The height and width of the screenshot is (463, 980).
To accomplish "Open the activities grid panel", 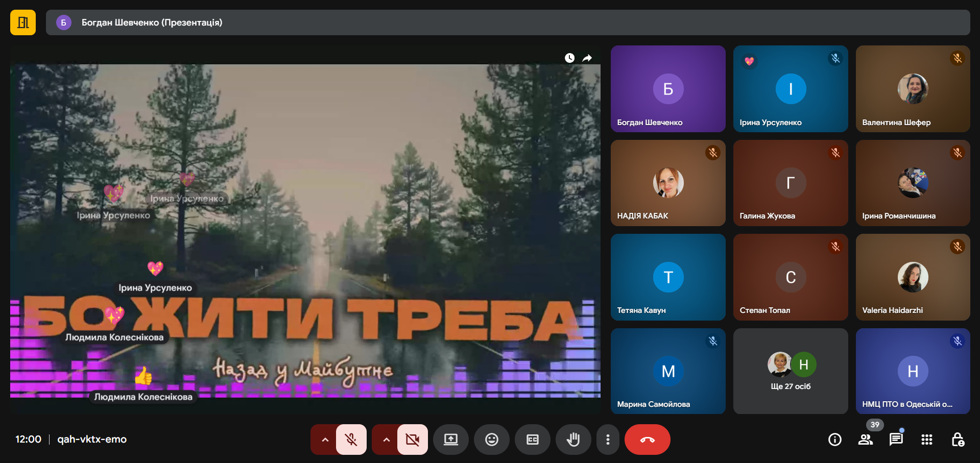I will tap(926, 440).
